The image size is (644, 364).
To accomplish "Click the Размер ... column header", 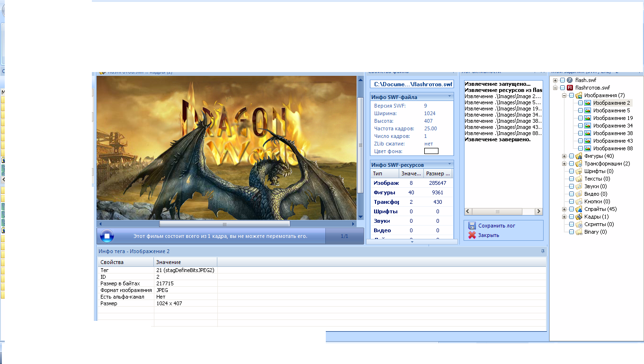I will tap(438, 173).
